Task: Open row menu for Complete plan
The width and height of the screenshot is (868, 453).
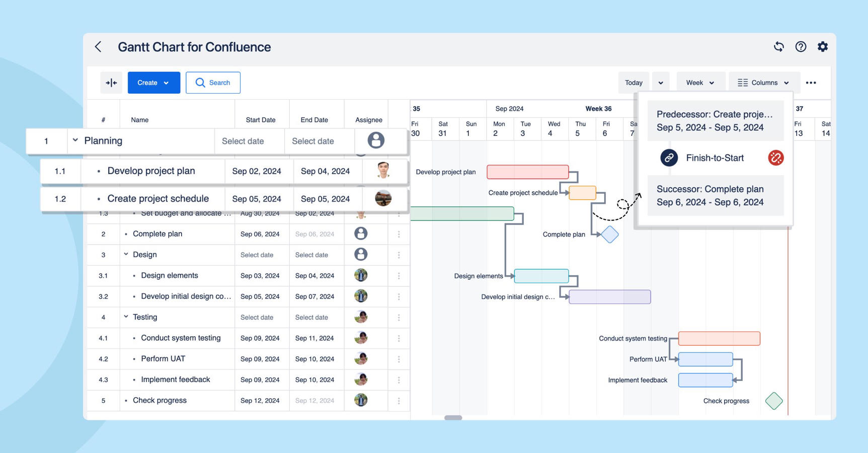Action: [399, 234]
